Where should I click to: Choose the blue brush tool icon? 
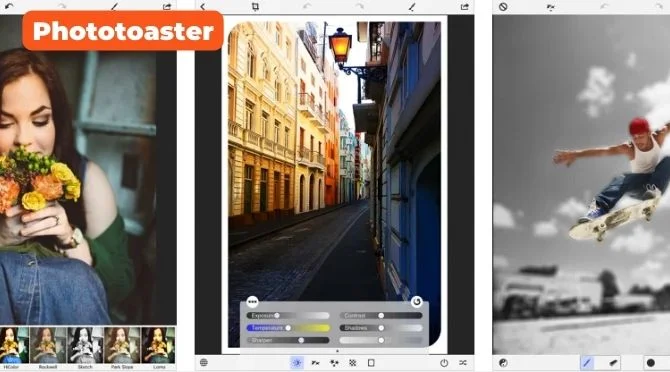pyautogui.click(x=587, y=363)
